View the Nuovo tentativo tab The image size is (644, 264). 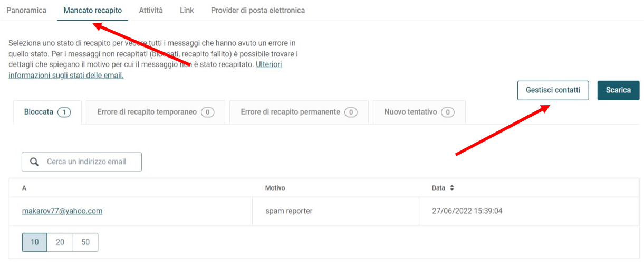tap(419, 112)
